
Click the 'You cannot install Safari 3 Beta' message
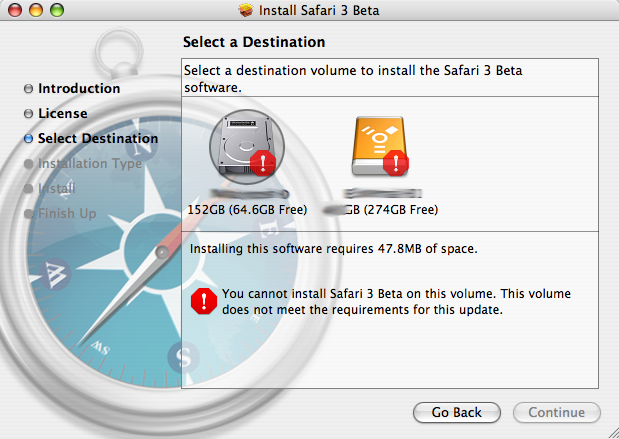[x=396, y=302]
